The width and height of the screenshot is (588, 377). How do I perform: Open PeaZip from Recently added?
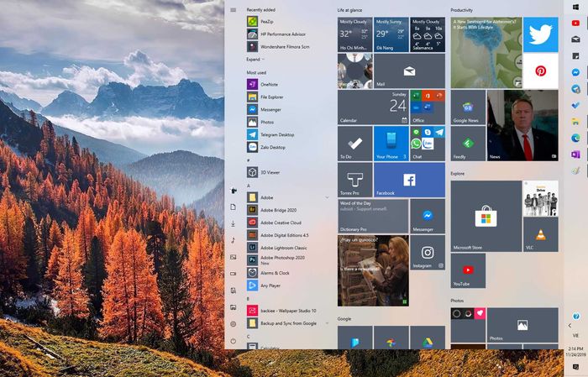(287, 21)
